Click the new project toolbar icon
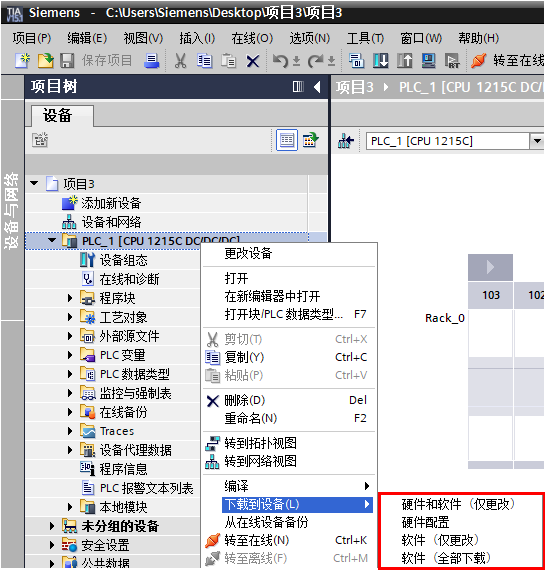The image size is (545, 570). (x=23, y=60)
